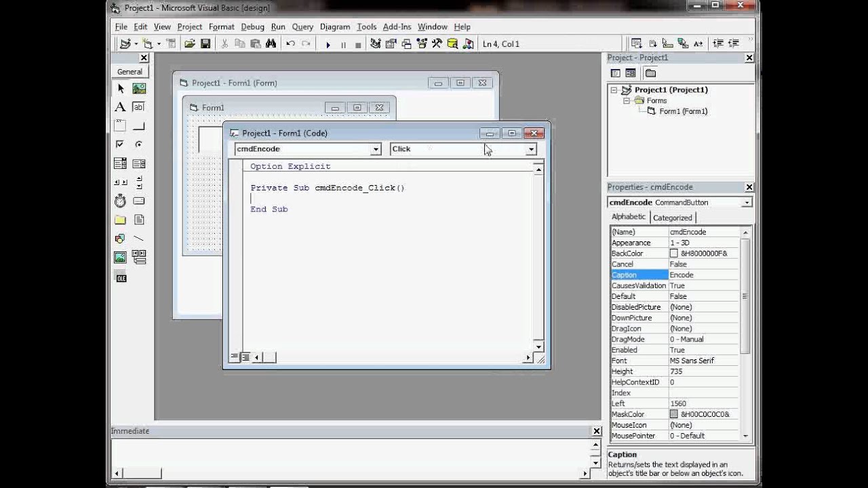Viewport: 868px width, 488px height.
Task: Click the General toolbox tab button
Action: pyautogui.click(x=130, y=71)
